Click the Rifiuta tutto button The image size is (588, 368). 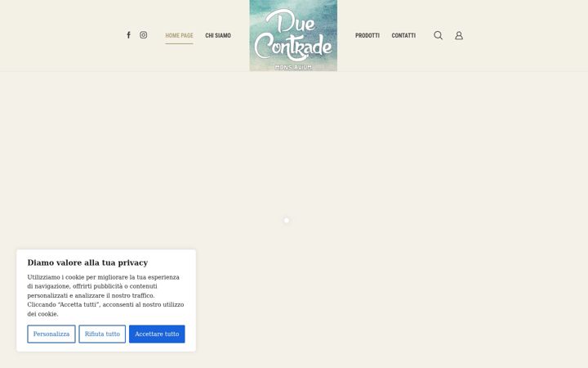coord(102,334)
